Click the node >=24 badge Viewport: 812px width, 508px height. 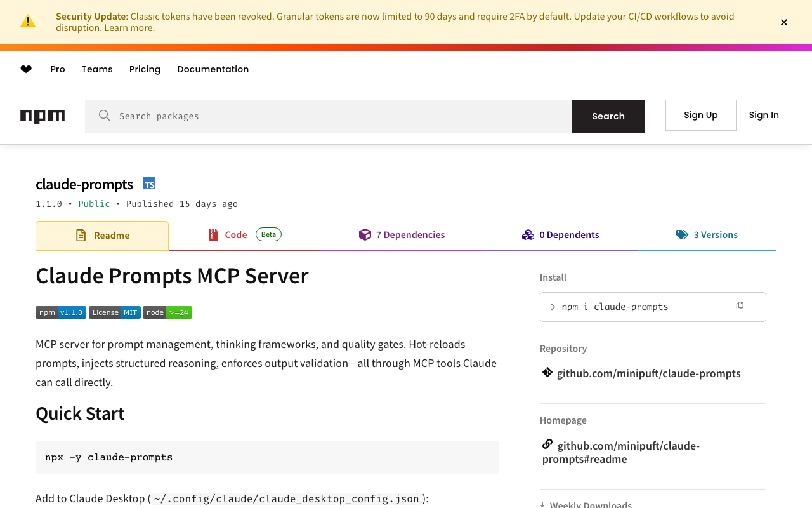coord(167,312)
